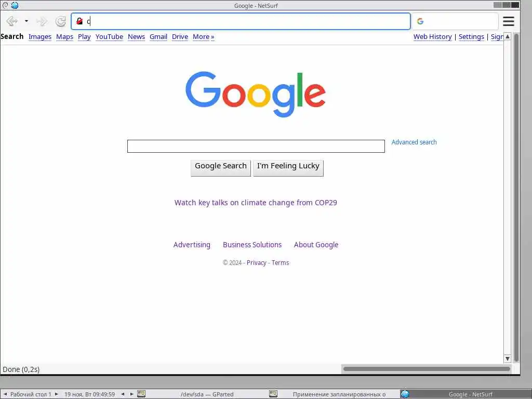The image size is (532, 399).
Task: Open the Play link
Action: [84, 37]
